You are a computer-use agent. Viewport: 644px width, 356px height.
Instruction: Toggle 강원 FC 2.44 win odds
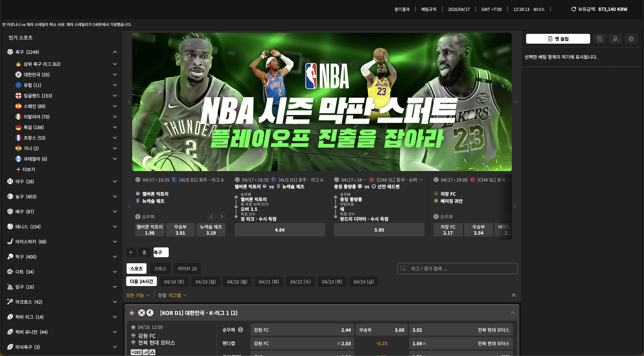pos(302,330)
